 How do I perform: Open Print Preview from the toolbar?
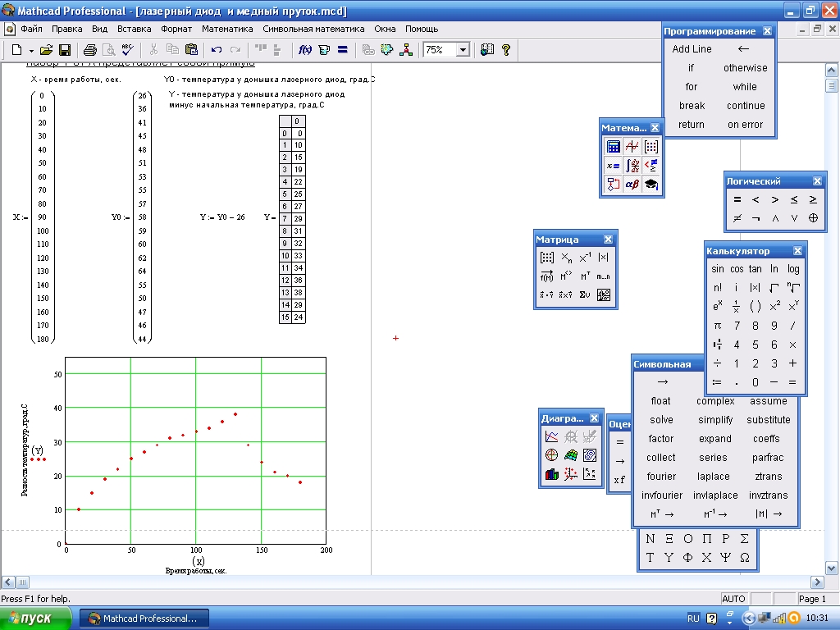click(109, 50)
